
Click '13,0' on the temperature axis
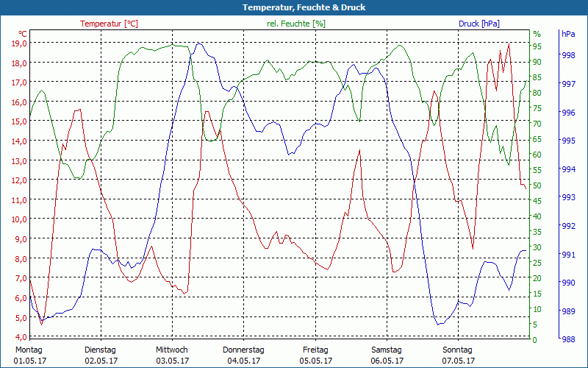coord(19,161)
